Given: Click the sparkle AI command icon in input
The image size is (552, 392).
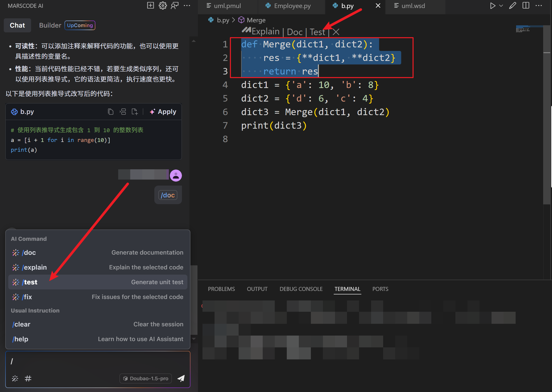Looking at the screenshot, I should tap(15, 378).
